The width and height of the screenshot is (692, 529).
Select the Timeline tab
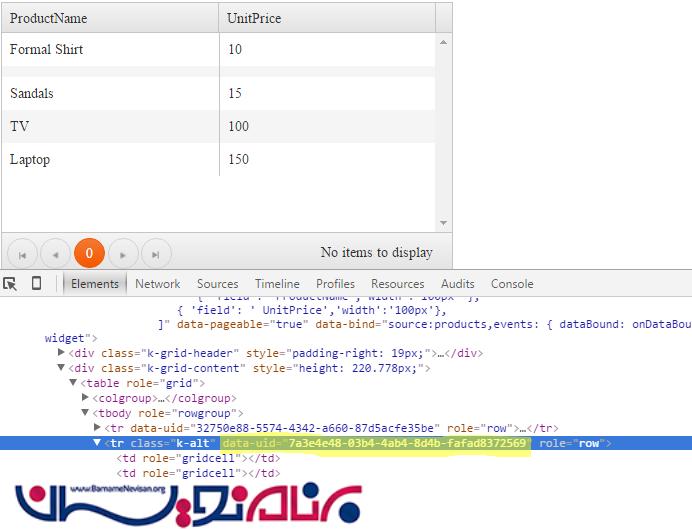[x=277, y=284]
